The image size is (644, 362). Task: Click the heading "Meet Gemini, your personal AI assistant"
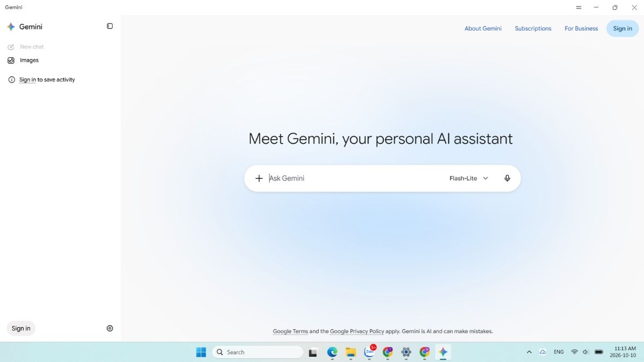(x=380, y=139)
